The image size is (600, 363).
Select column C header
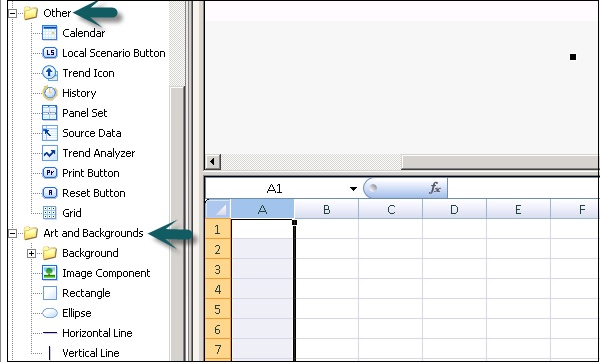(391, 209)
